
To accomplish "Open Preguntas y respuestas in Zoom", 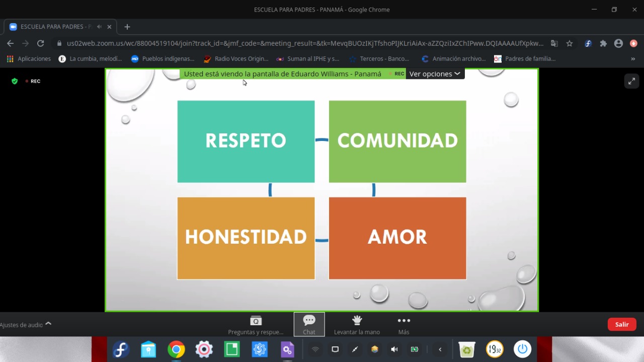I will click(256, 324).
